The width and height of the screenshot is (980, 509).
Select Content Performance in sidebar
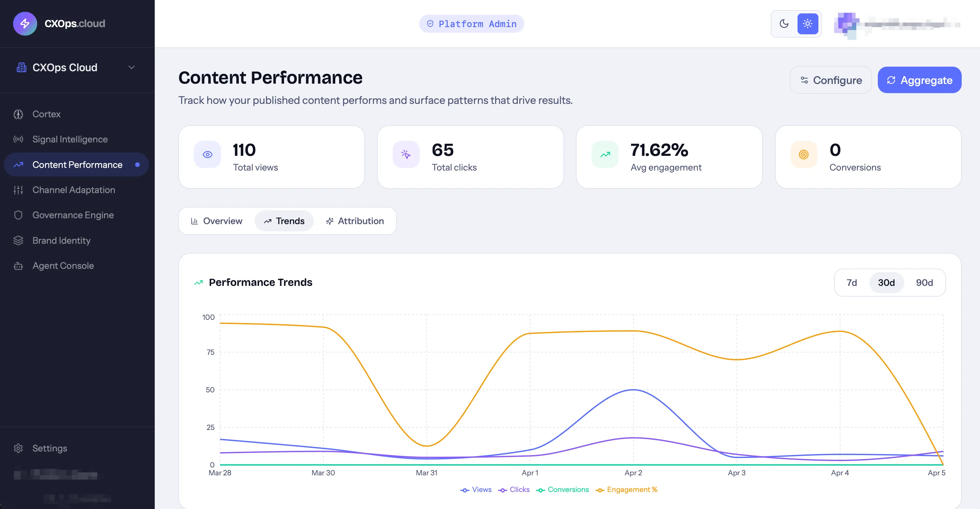76,165
